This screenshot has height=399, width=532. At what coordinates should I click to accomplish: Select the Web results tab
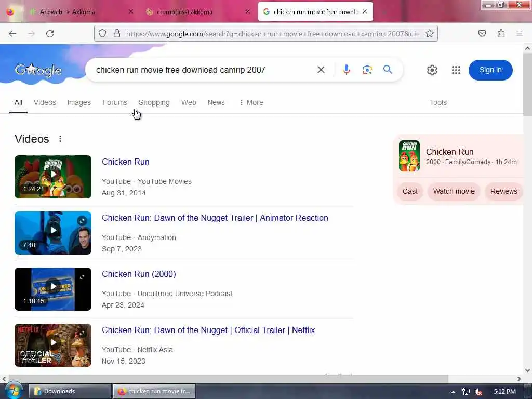(x=189, y=102)
